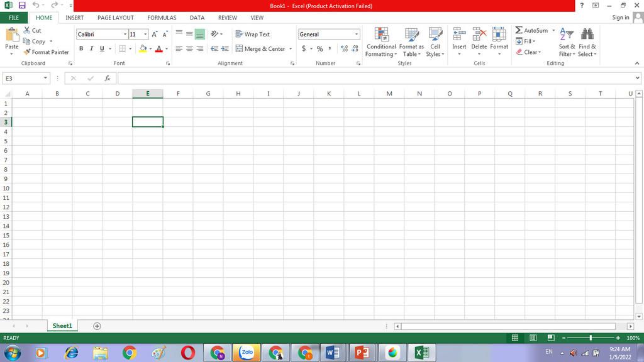Click the Format Painter brush icon
644x362 pixels.
[27, 52]
